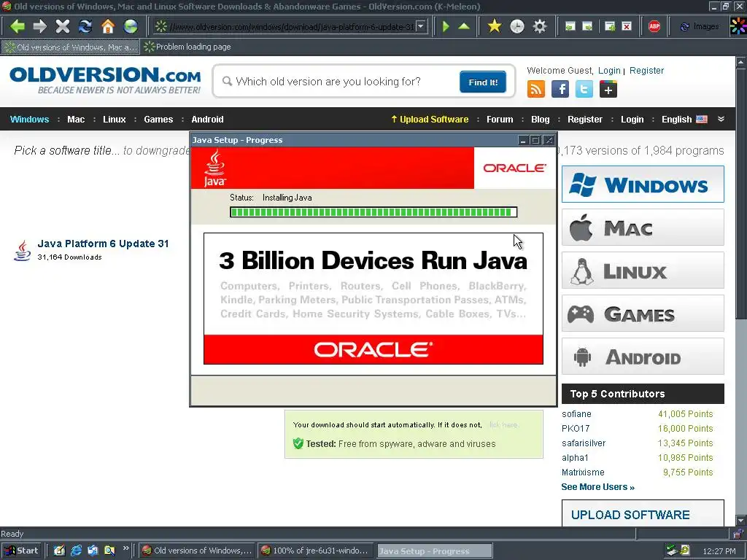The image size is (747, 560).
Task: Open Preferences with the gear icon
Action: [539, 26]
